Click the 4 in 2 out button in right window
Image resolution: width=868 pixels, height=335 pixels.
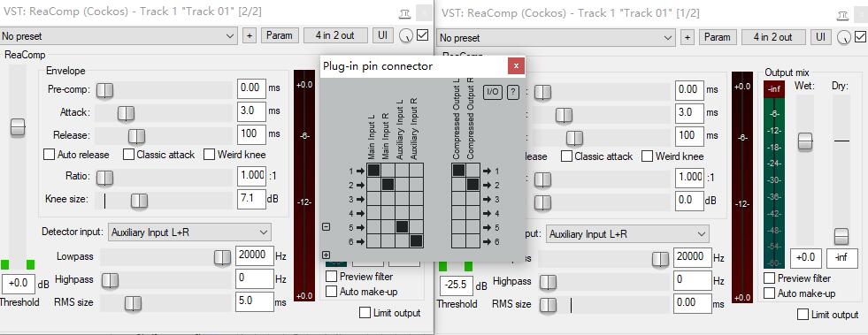pos(772,37)
